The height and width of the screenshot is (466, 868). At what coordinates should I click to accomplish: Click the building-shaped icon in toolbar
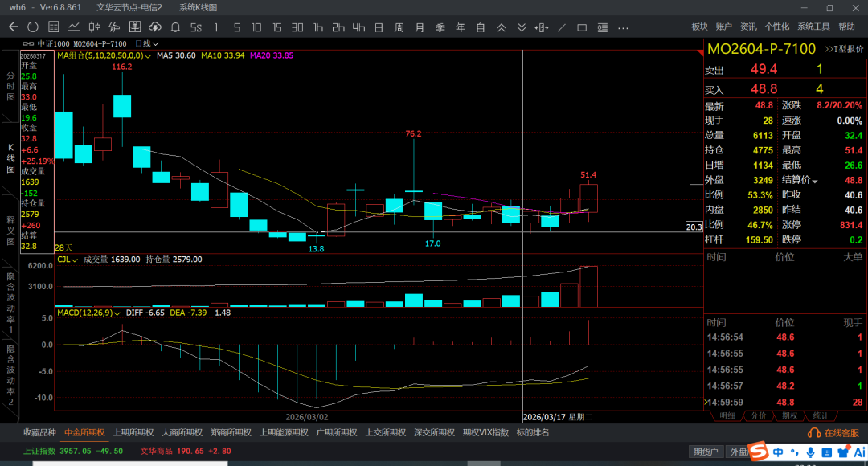coord(134,27)
